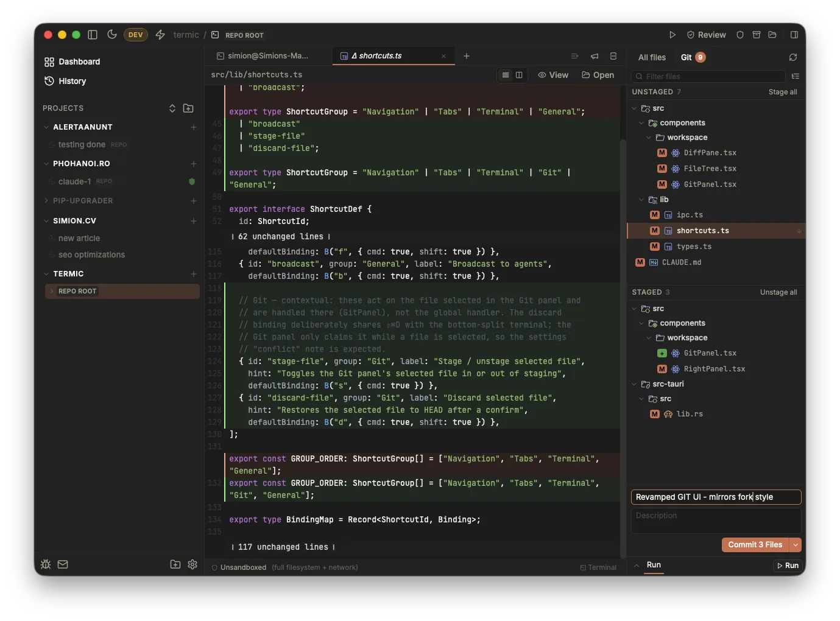840x621 pixels.
Task: Select staged RightPanel.tsx file
Action: [x=716, y=369]
